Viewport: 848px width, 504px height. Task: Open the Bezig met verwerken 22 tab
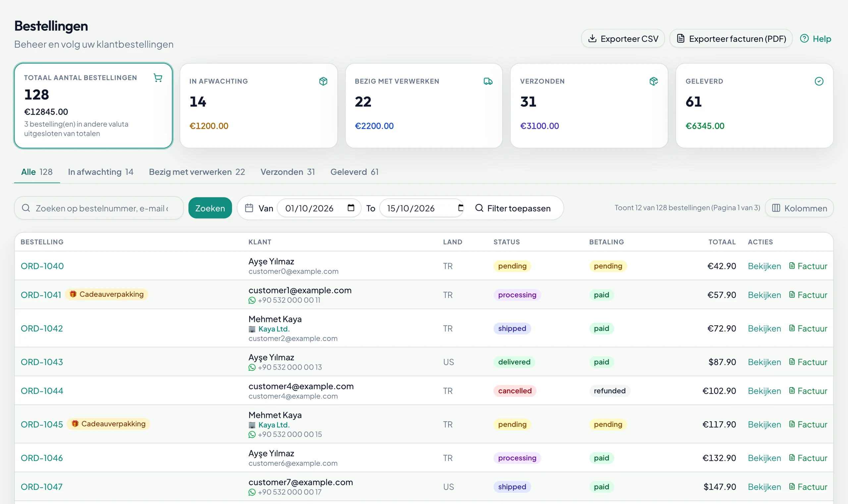click(x=197, y=172)
